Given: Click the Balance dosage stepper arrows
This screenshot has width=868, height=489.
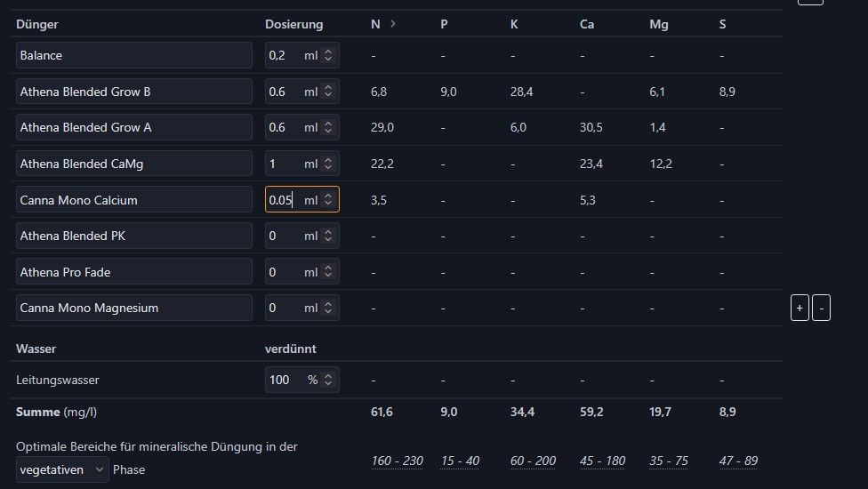Looking at the screenshot, I should [x=328, y=55].
